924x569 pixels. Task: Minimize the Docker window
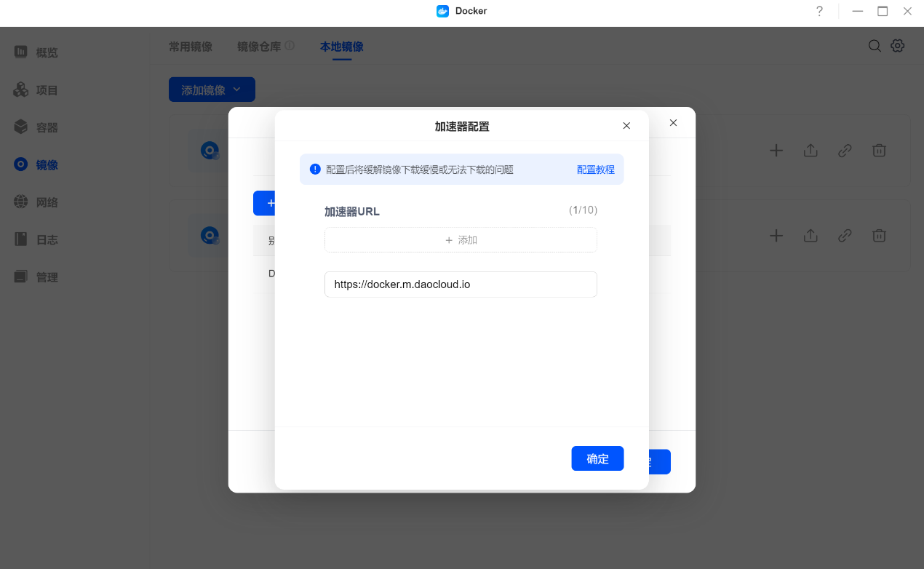859,11
